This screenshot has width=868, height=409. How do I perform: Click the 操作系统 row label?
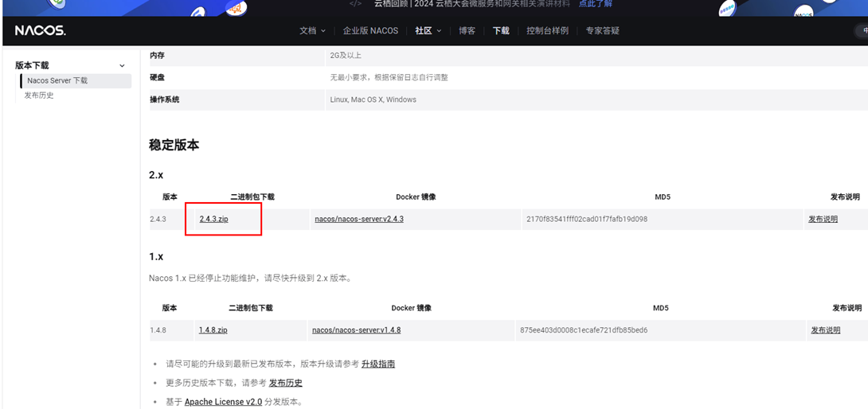(x=164, y=99)
